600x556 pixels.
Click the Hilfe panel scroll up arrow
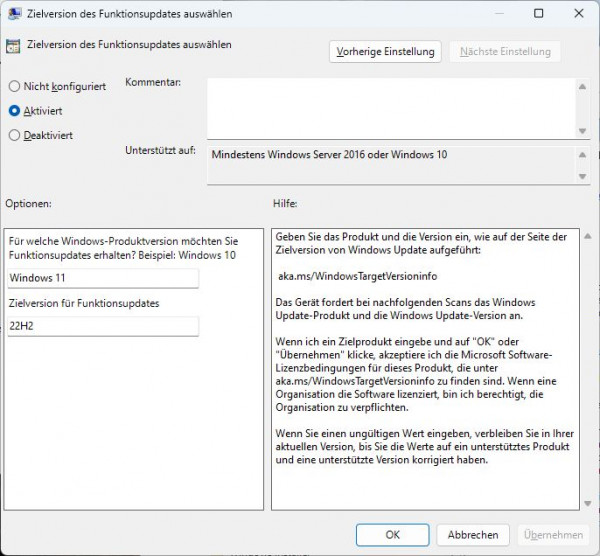point(588,236)
